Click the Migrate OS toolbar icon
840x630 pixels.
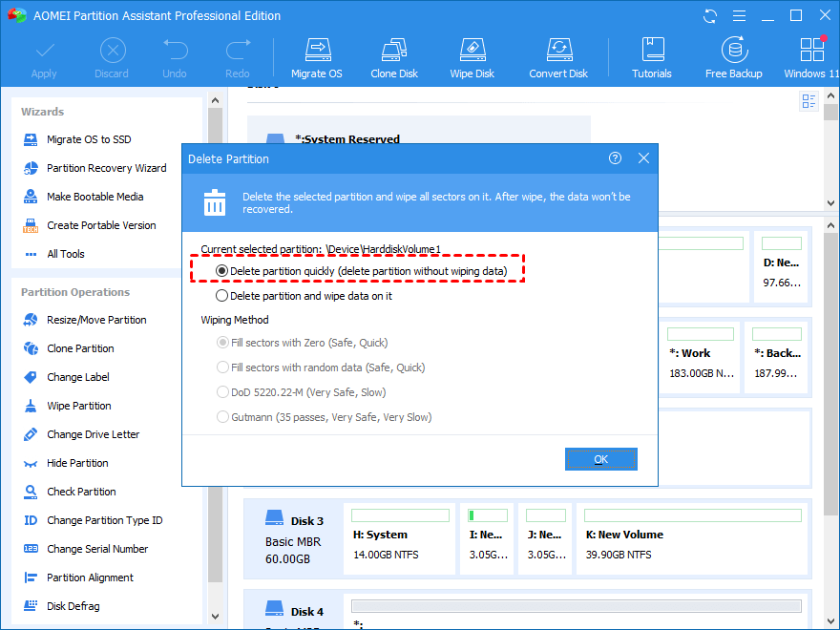317,50
